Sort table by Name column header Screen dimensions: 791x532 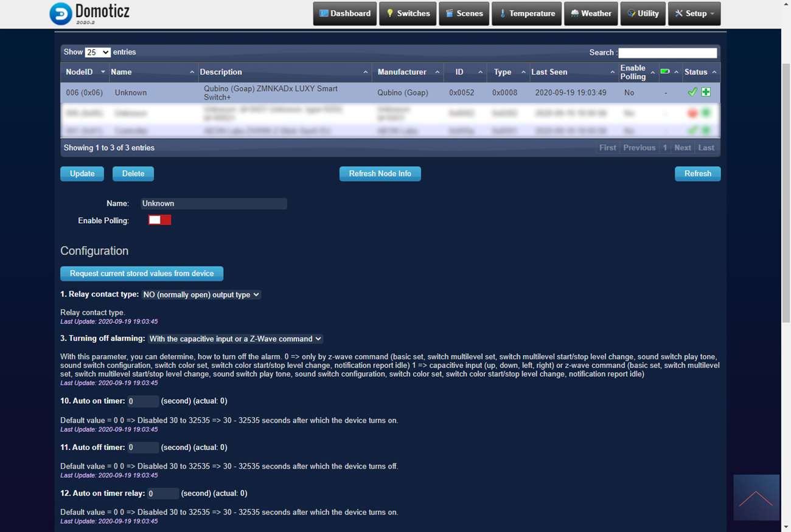(x=153, y=72)
